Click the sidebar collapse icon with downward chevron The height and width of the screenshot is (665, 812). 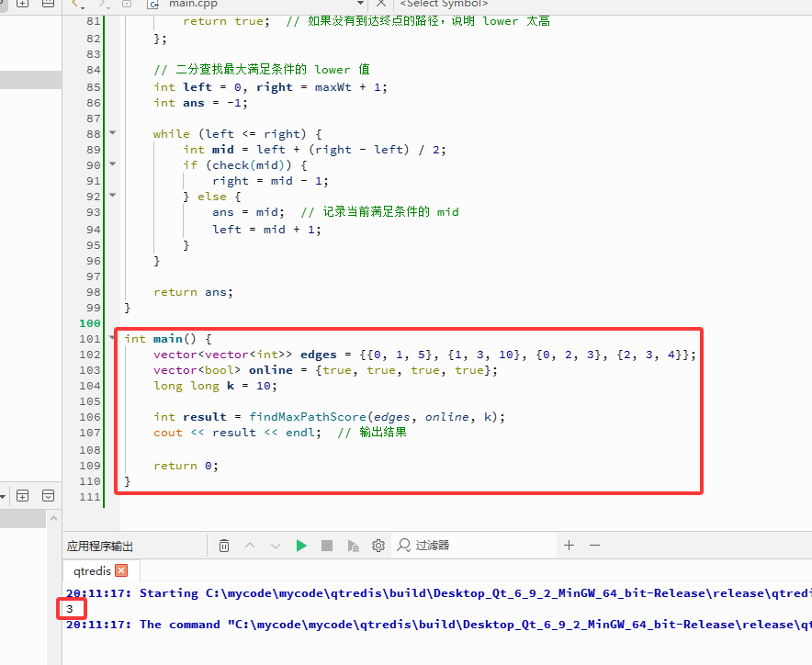tap(48, 496)
